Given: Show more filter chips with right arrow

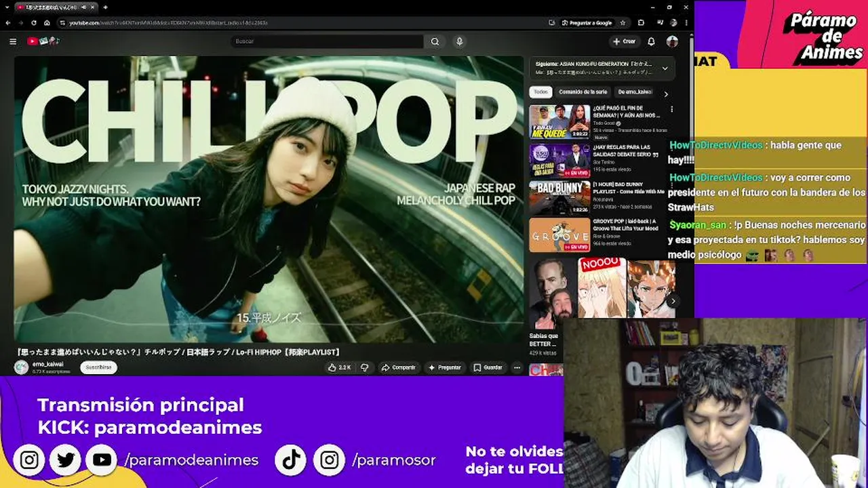Looking at the screenshot, I should tap(666, 94).
